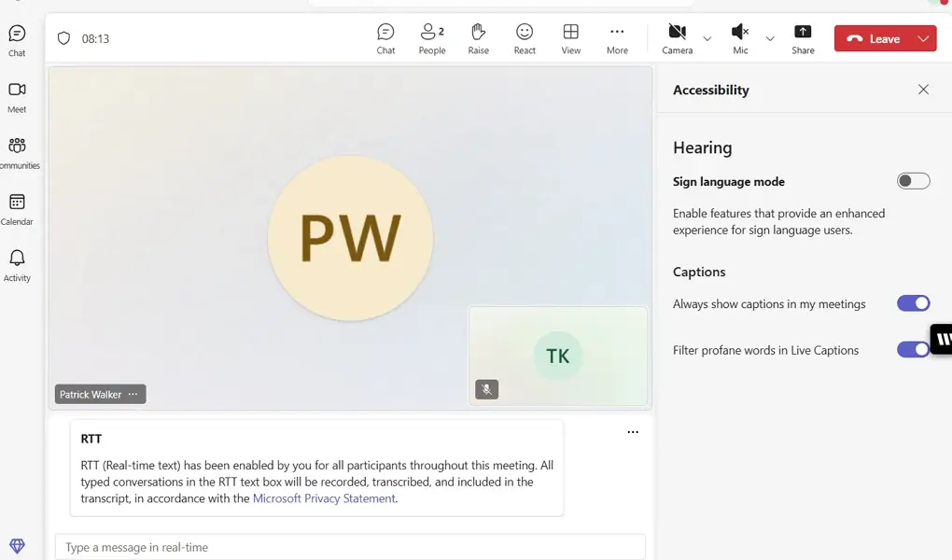Image resolution: width=952 pixels, height=560 pixels.
Task: Turn off profanity filtering in Live Captions
Action: pos(913,349)
